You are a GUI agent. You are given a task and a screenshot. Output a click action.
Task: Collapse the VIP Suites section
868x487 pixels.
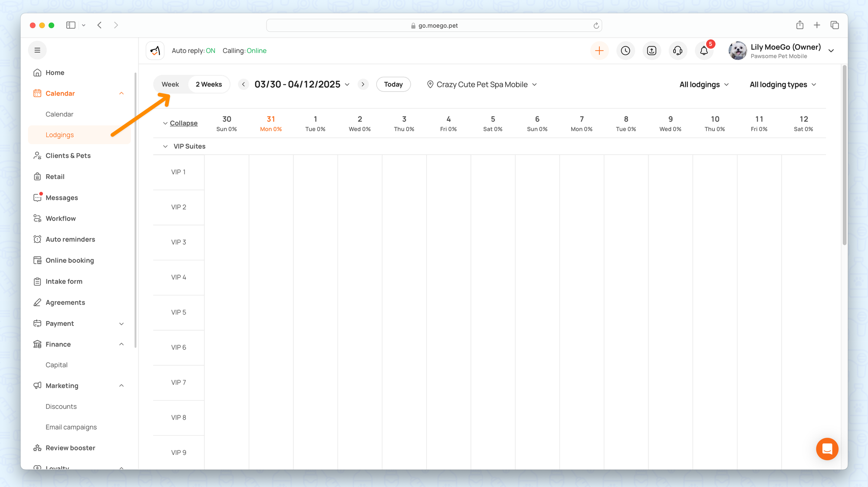[165, 146]
